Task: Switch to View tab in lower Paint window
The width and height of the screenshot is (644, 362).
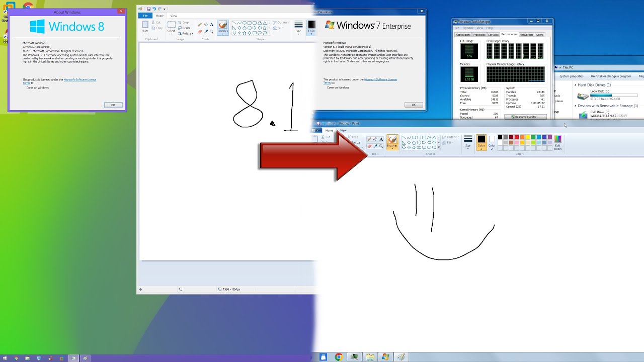Action: click(343, 130)
